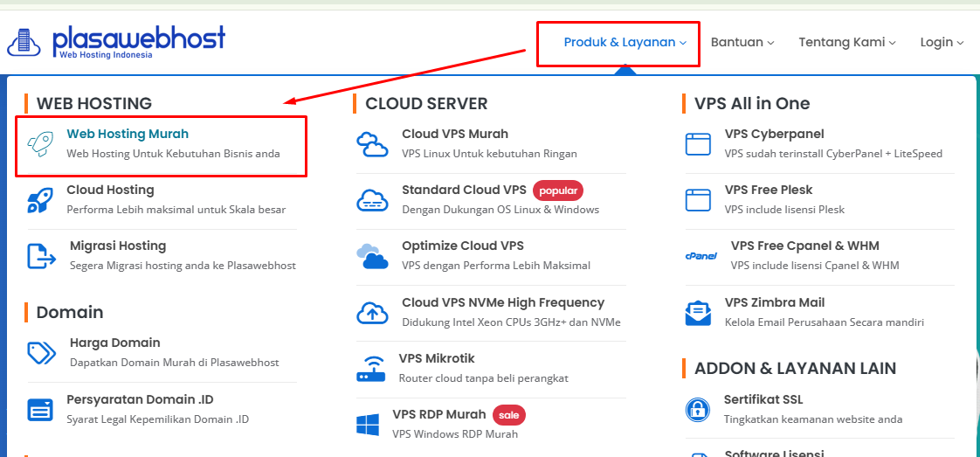Click 'VPS Windows RDP Murah' description
The image size is (980, 457).
[455, 434]
